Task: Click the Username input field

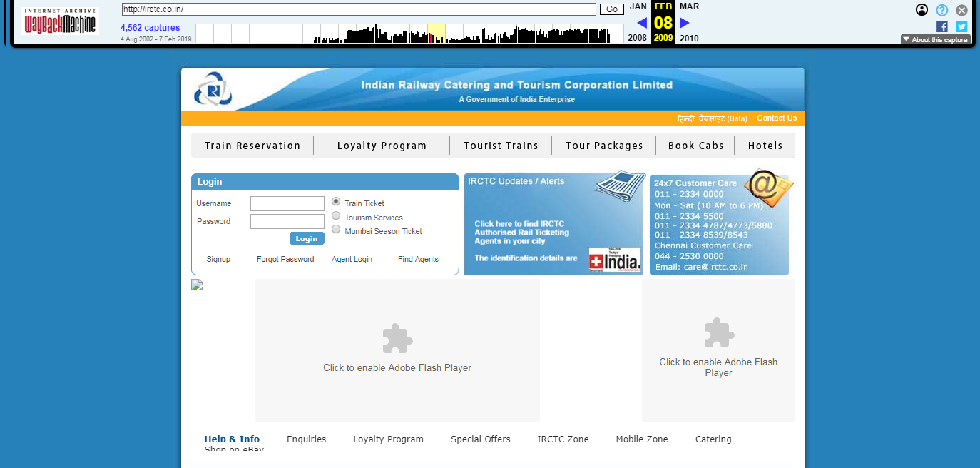Action: (x=287, y=204)
